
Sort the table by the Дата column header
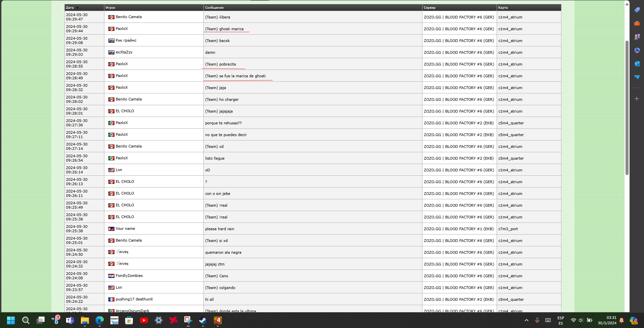click(70, 8)
